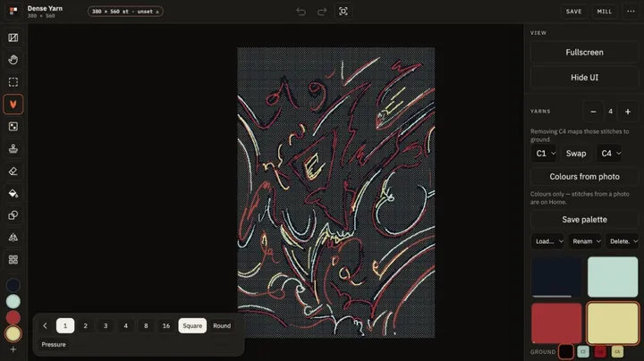Set brush size to 8
The height and width of the screenshot is (361, 644).
click(146, 326)
